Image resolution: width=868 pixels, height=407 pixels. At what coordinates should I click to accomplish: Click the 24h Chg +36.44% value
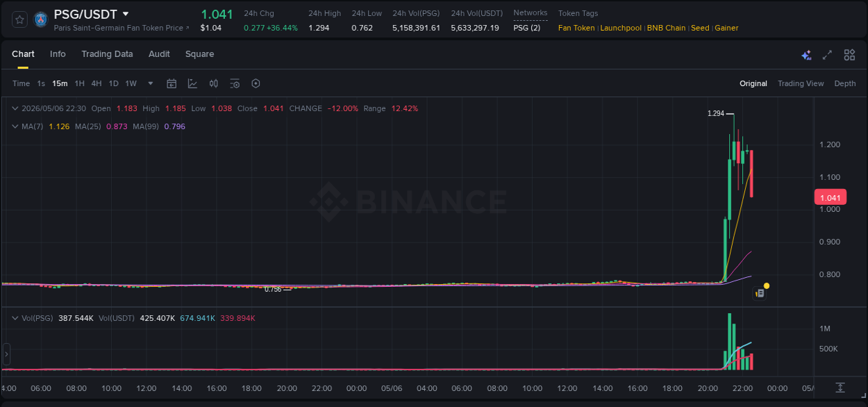coord(283,28)
